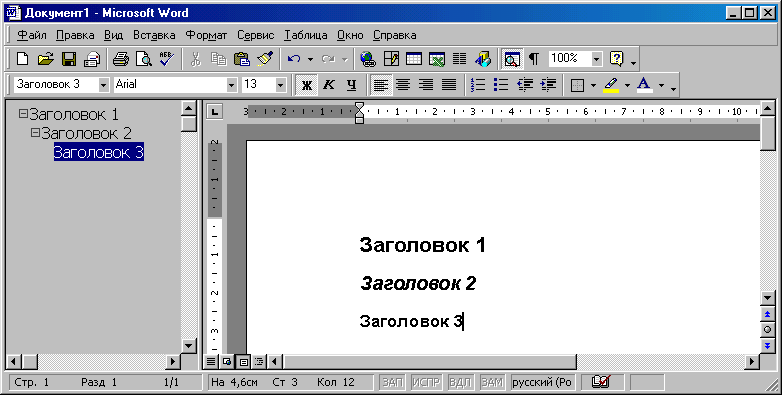The width and height of the screenshot is (782, 395).
Task: Apply font color with A button
Action: tap(644, 85)
